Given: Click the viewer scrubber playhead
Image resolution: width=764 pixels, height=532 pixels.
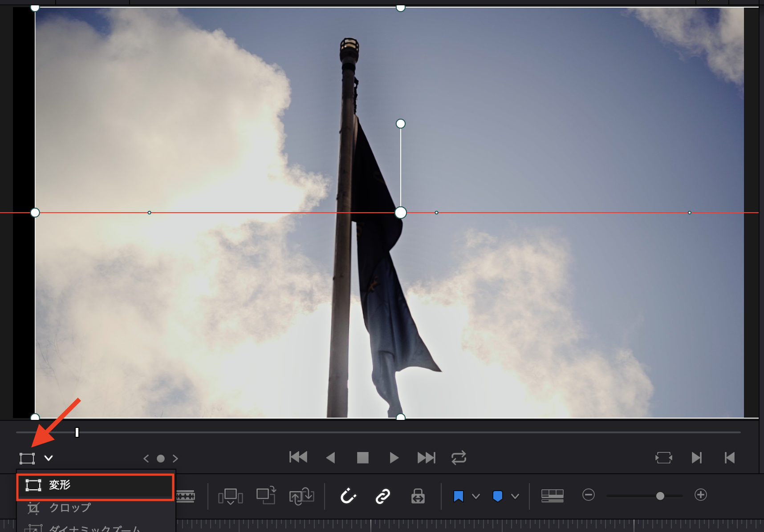Looking at the screenshot, I should tap(77, 432).
